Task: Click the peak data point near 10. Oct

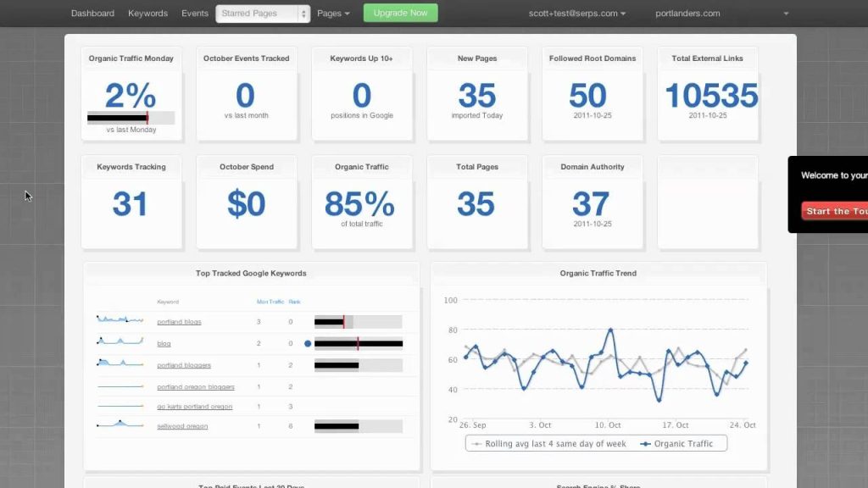Action: coord(610,330)
